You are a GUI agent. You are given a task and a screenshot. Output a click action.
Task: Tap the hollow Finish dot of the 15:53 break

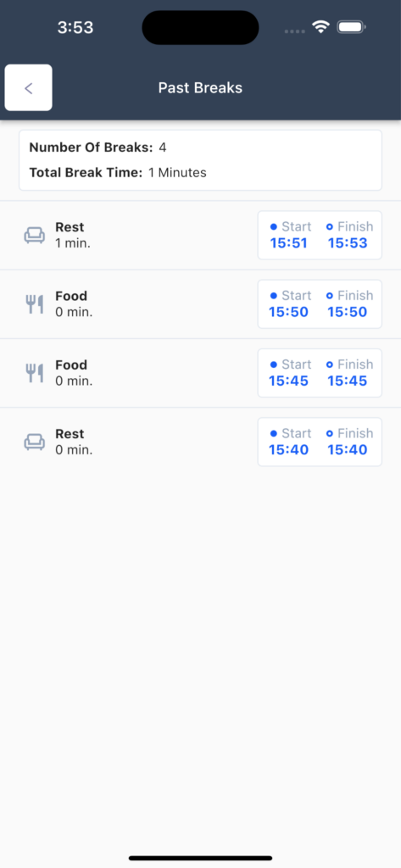[x=330, y=227]
